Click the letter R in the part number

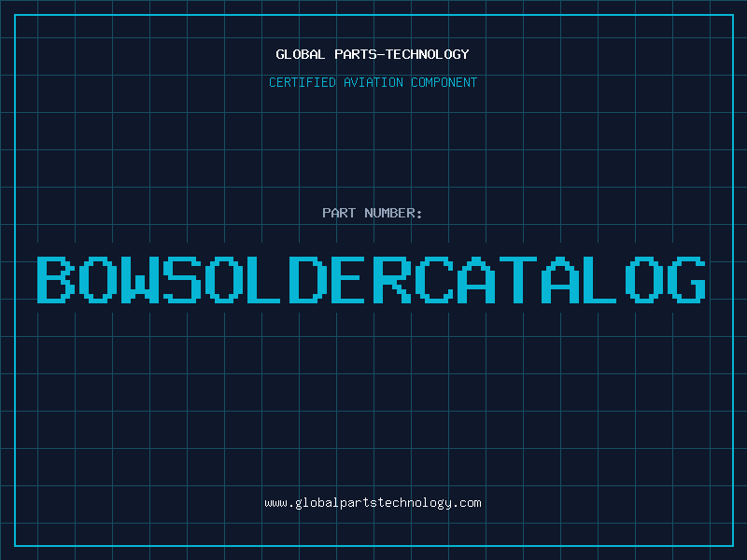(393, 280)
